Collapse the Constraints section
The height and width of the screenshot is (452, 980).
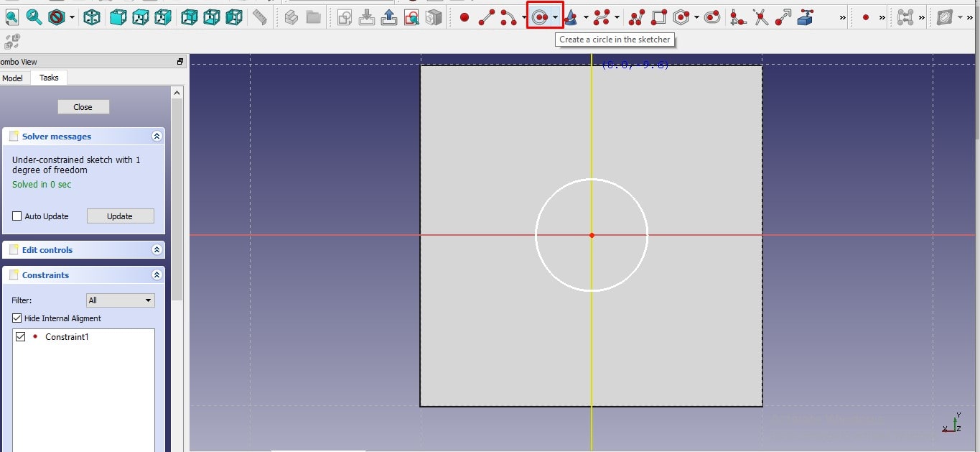coord(157,275)
